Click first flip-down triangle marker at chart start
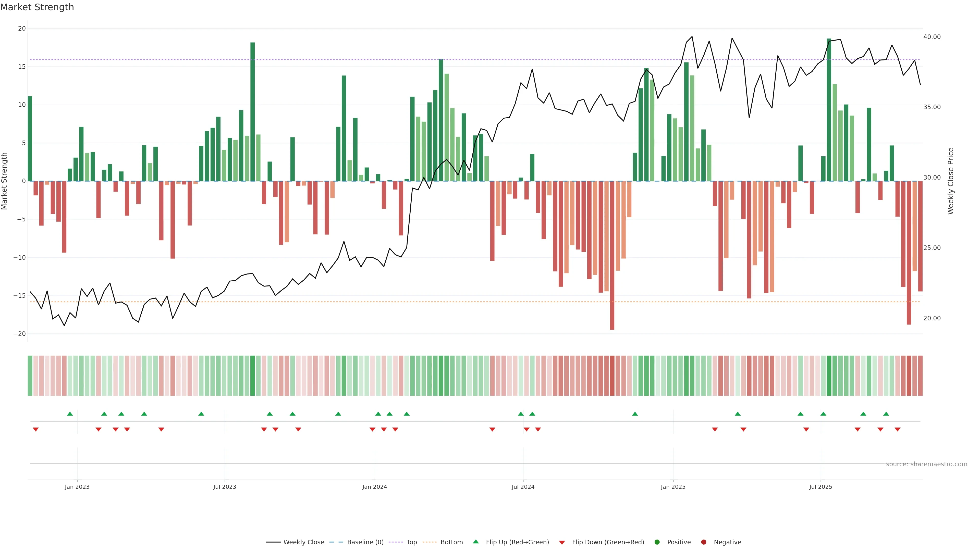The height and width of the screenshot is (551, 980). (36, 429)
